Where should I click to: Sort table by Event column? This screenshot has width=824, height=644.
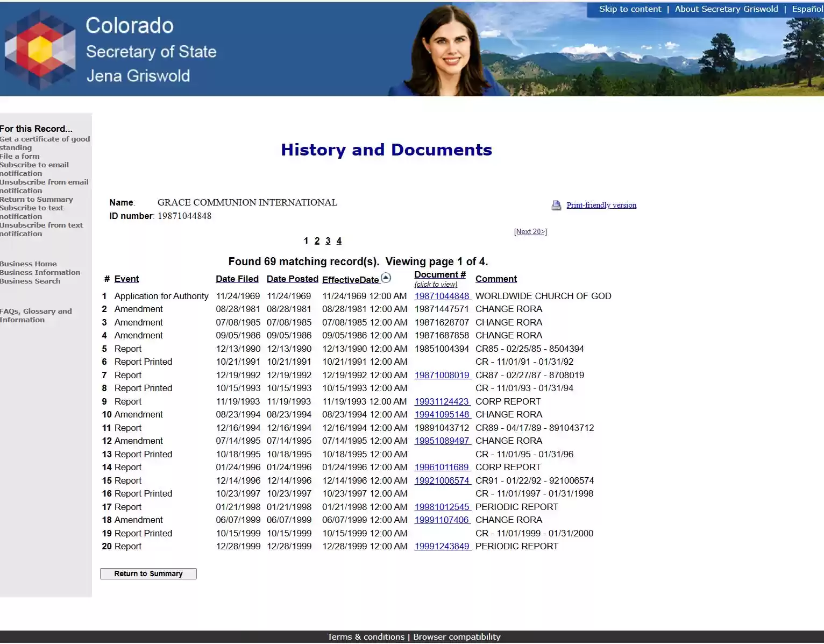click(126, 279)
